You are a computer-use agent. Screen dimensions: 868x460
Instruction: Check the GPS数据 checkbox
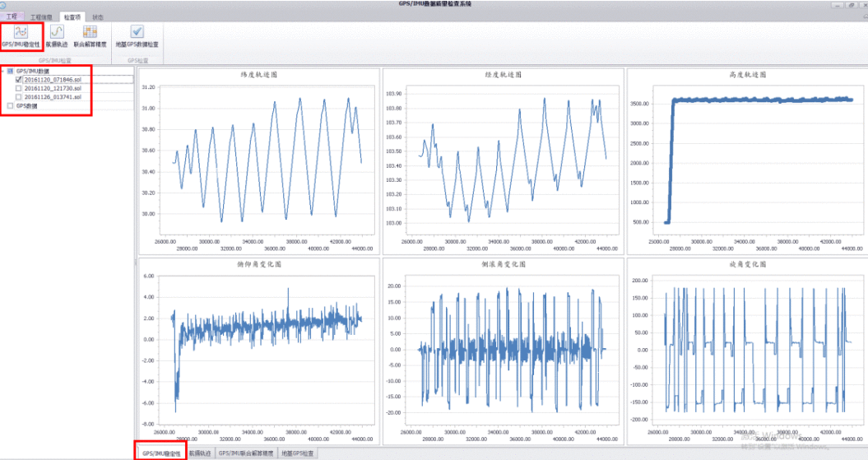point(10,105)
